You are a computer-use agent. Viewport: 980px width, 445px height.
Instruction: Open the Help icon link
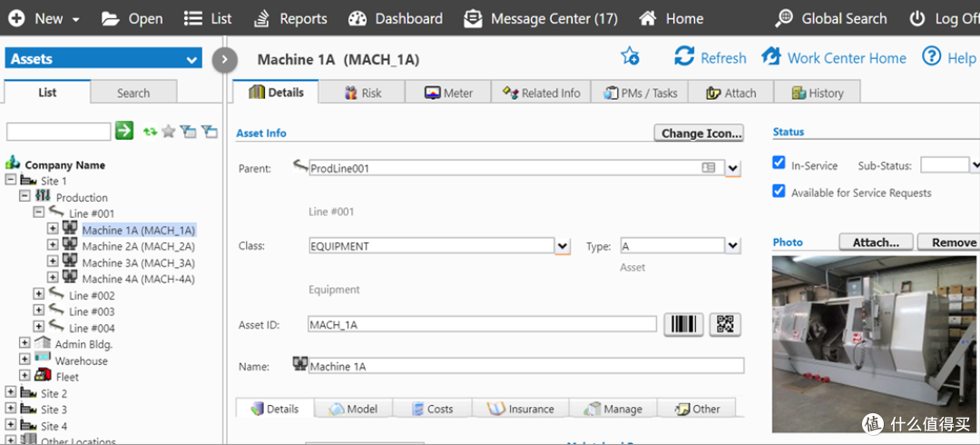[932, 56]
